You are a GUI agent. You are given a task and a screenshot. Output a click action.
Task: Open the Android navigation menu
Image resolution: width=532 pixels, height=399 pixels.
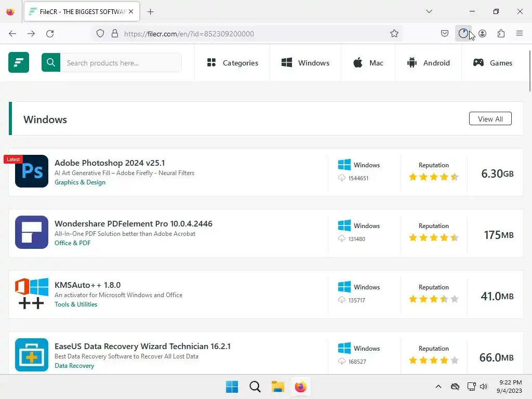click(x=428, y=63)
